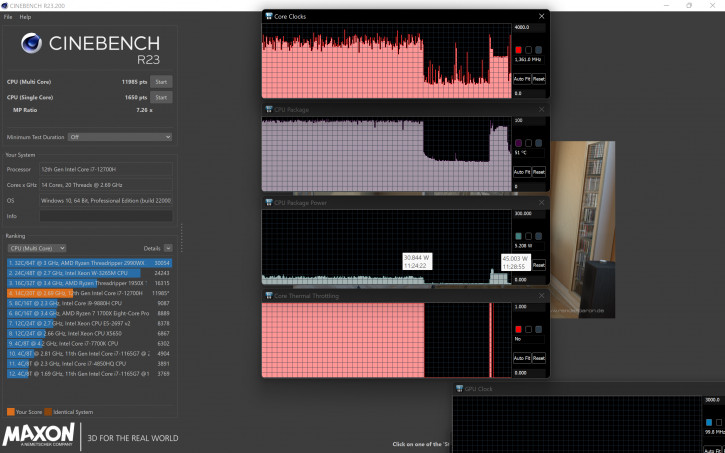
Task: Click the Processor field showing Core i7-12700H
Action: (106, 169)
